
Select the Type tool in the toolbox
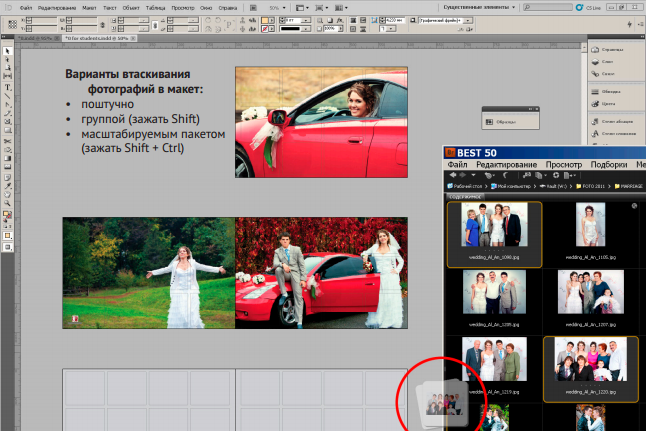(7, 87)
